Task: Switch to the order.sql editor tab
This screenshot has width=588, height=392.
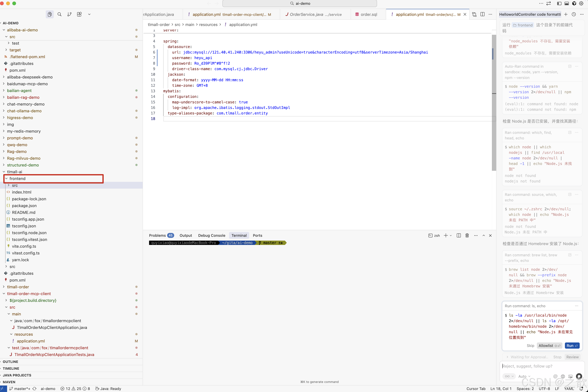Action: (369, 14)
